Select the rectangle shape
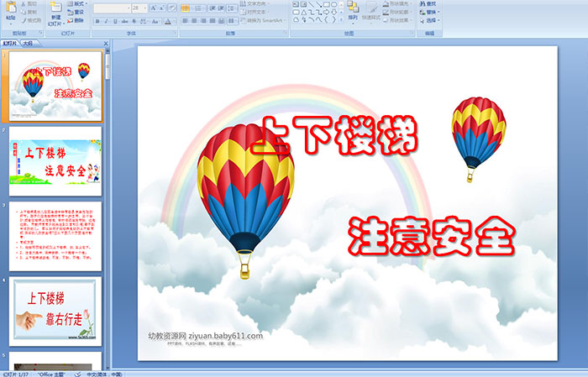 (x=327, y=4)
